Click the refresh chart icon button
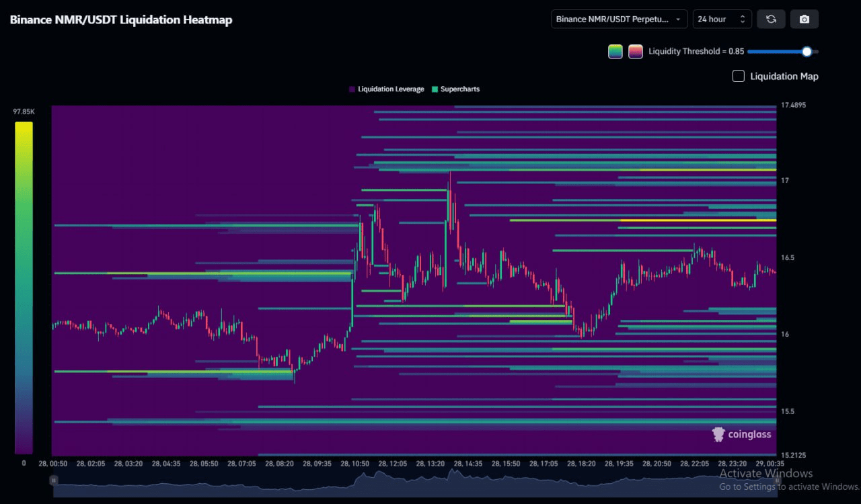 click(x=771, y=19)
